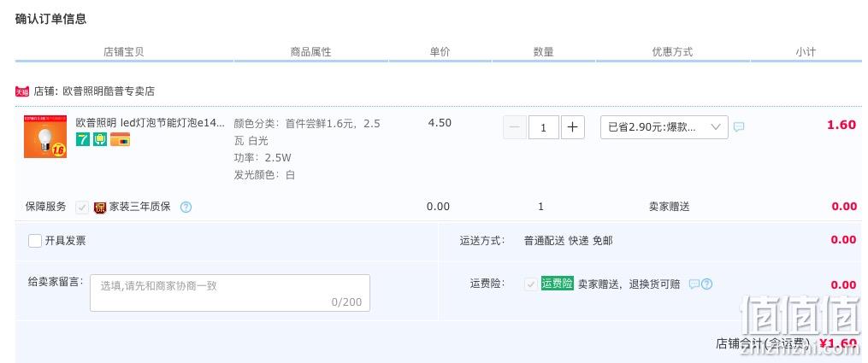Click the 小计 column header
The width and height of the screenshot is (868, 363).
tap(806, 52)
